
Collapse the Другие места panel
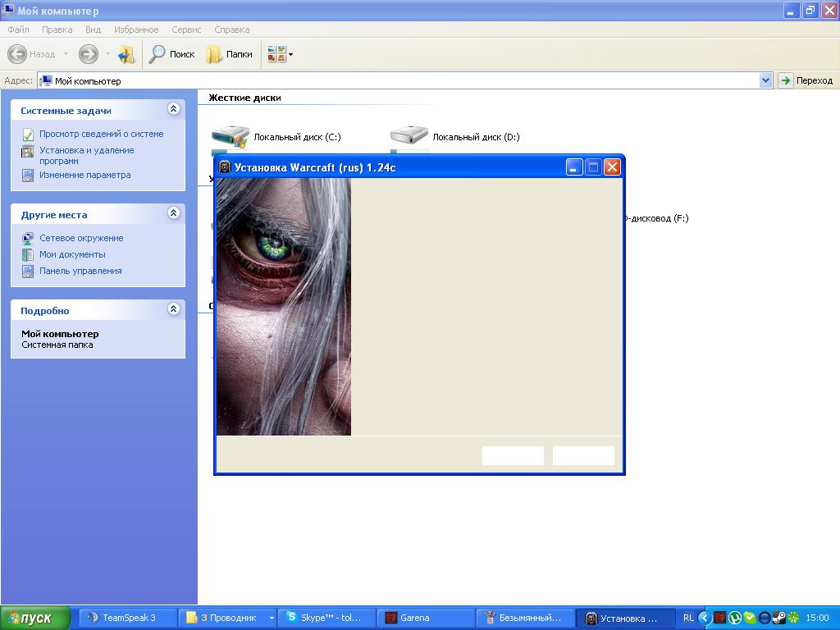[x=174, y=213]
